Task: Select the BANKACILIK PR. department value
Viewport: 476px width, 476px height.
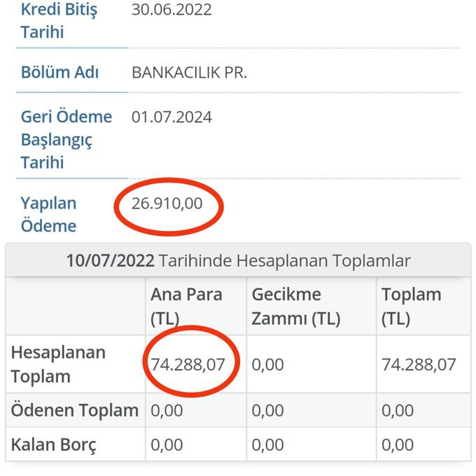Action: [x=189, y=73]
